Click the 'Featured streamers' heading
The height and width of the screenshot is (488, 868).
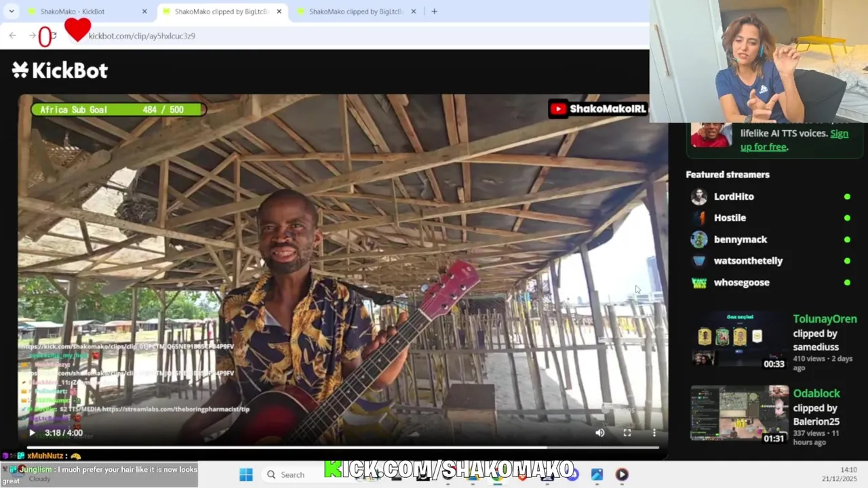click(x=728, y=174)
